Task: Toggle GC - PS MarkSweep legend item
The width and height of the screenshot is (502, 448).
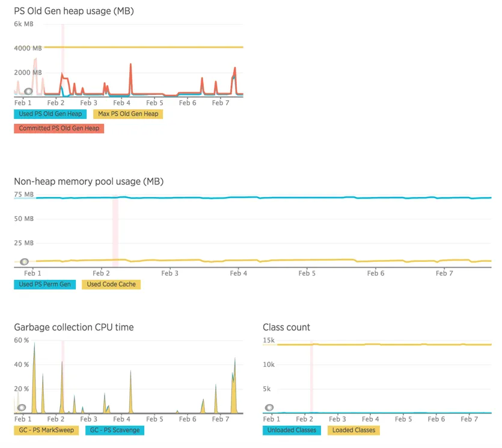Action: pos(46,431)
